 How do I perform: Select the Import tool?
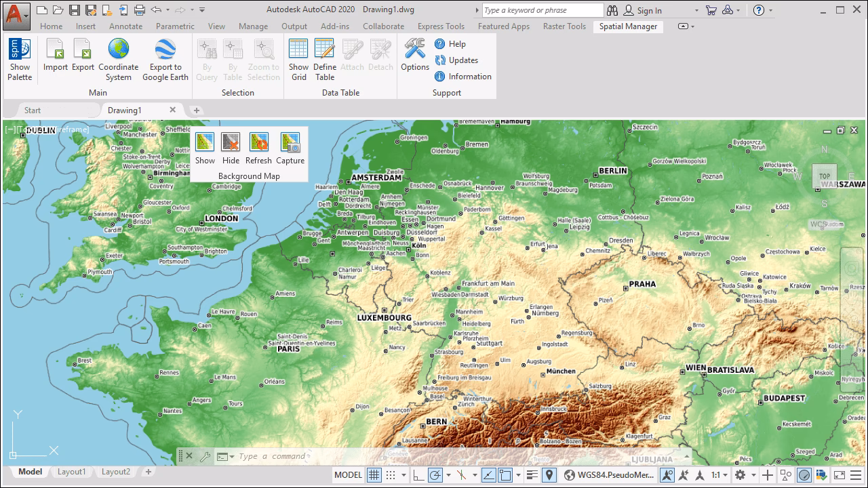point(55,59)
